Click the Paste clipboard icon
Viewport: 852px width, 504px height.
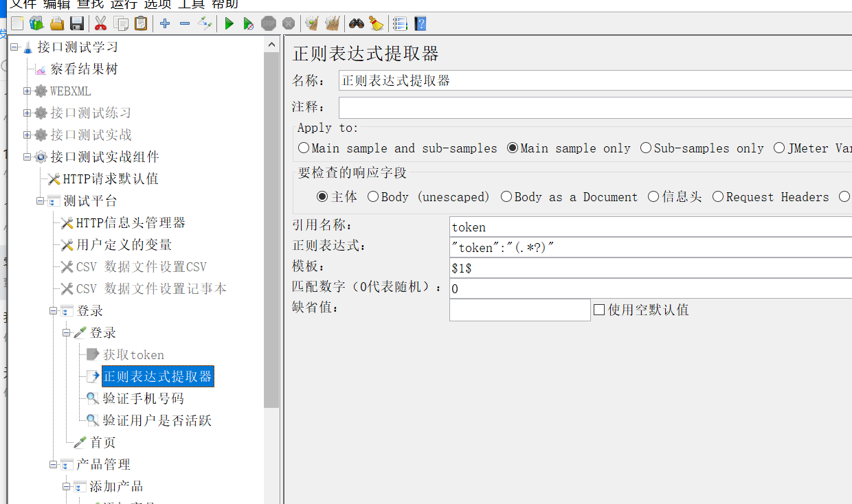[x=141, y=23]
